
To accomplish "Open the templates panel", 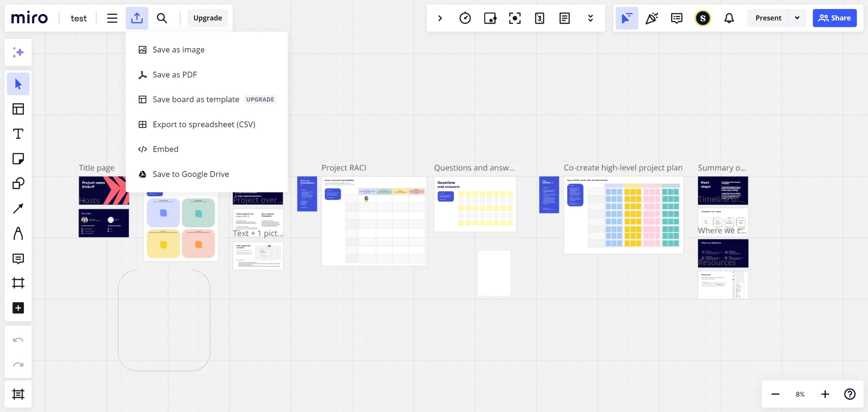I will pyautogui.click(x=18, y=109).
